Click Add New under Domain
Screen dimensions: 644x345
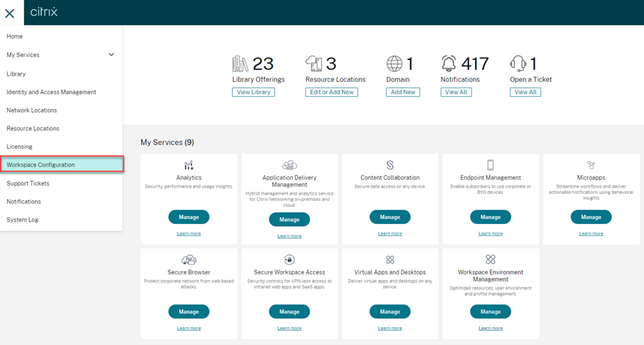coord(403,92)
